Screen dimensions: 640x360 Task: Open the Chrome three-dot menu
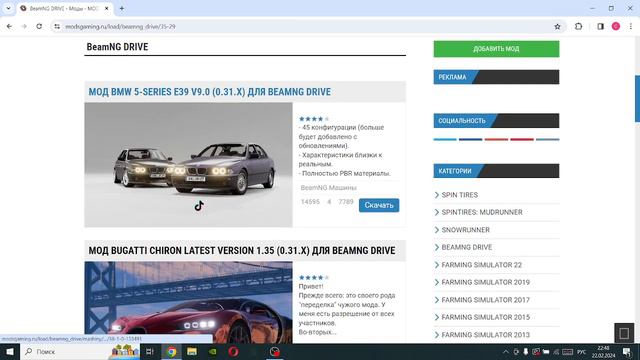coord(631,26)
